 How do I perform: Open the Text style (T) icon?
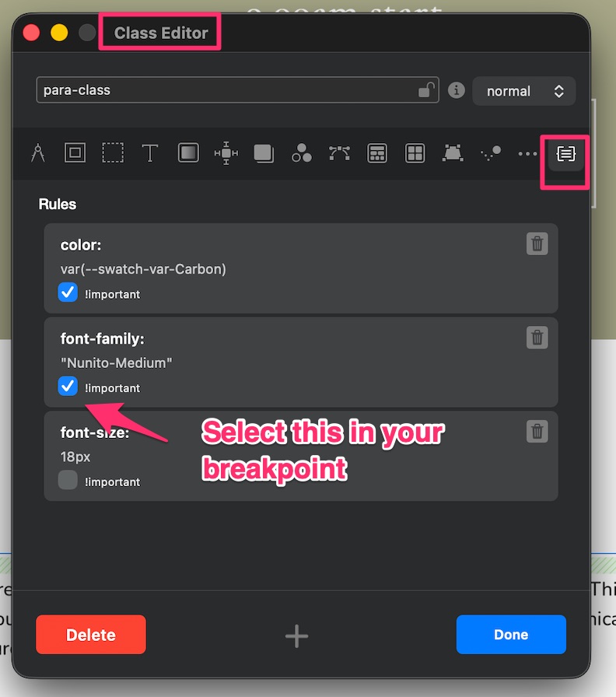150,153
